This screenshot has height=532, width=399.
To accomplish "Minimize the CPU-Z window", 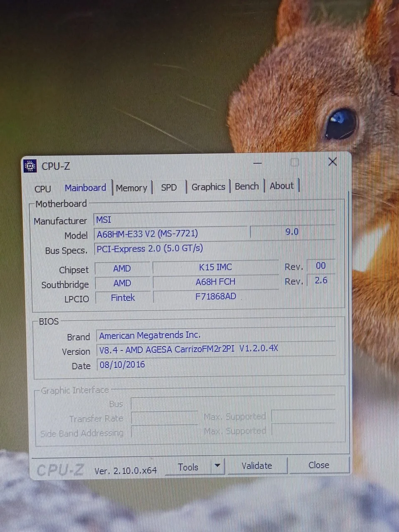I will point(258,163).
